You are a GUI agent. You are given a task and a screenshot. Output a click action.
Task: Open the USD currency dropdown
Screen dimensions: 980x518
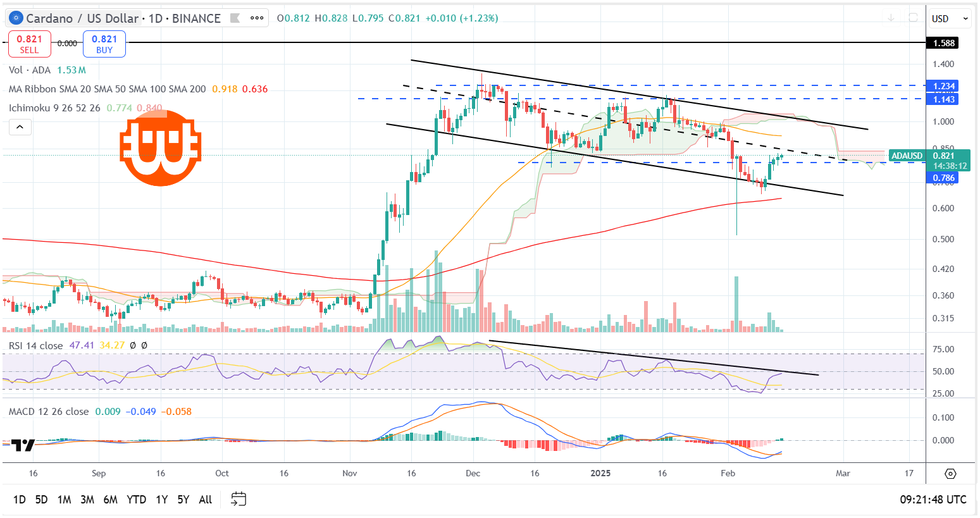coord(950,18)
